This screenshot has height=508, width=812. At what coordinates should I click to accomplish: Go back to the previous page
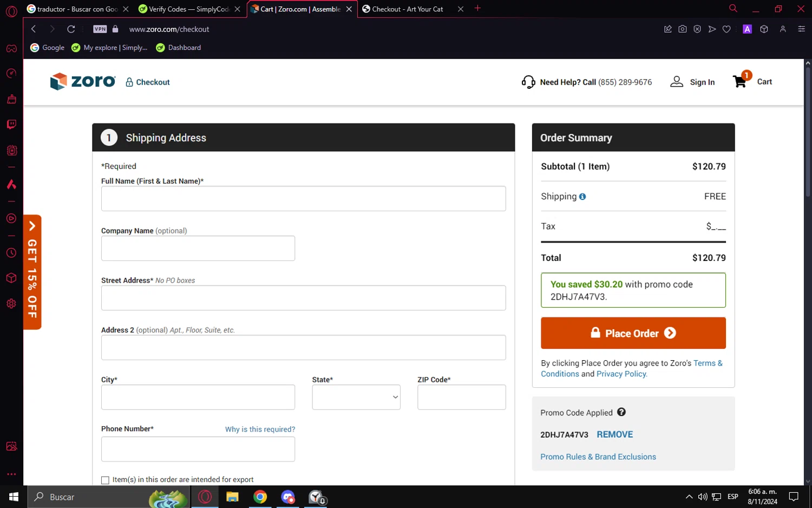34,29
